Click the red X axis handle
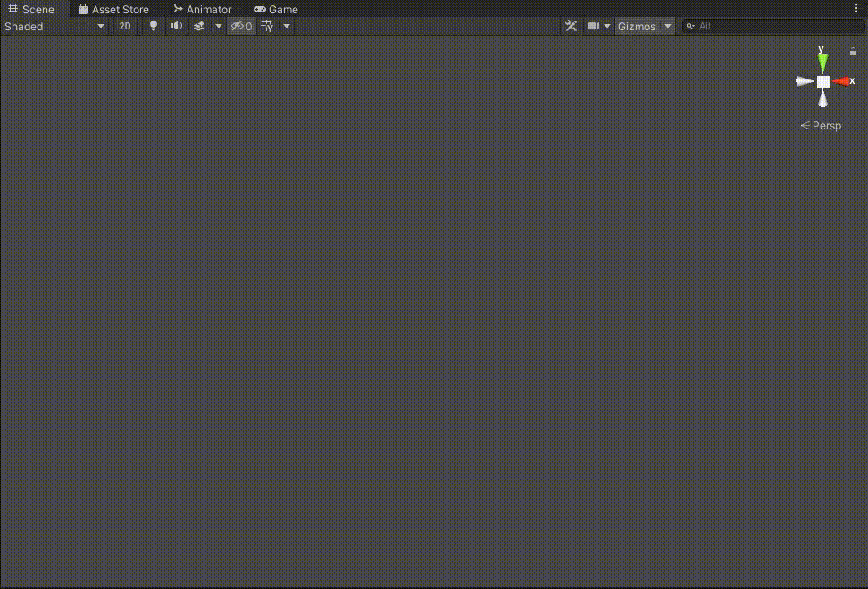Image resolution: width=868 pixels, height=589 pixels. [x=840, y=81]
